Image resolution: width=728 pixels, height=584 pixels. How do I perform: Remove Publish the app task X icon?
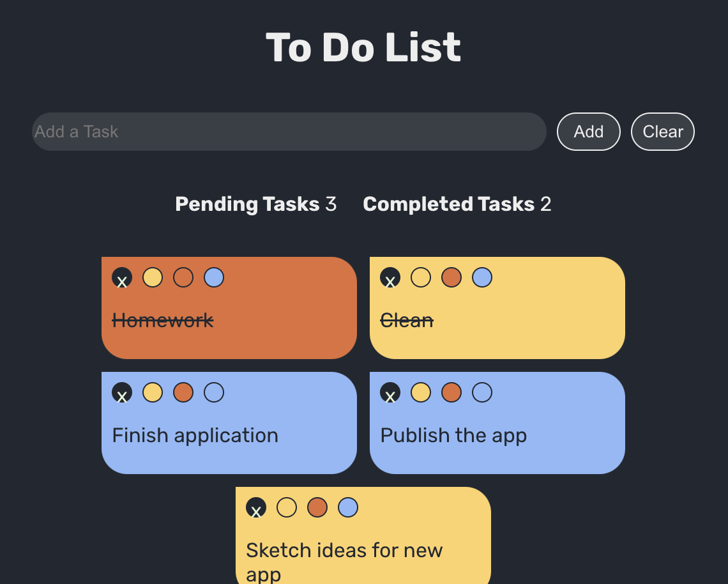pos(390,392)
